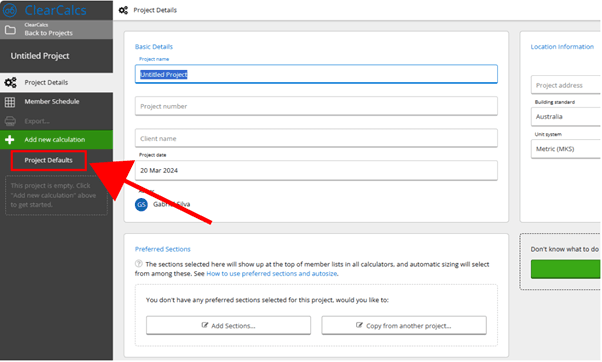Click Add new calculation button
The height and width of the screenshot is (362, 602).
pos(56,140)
